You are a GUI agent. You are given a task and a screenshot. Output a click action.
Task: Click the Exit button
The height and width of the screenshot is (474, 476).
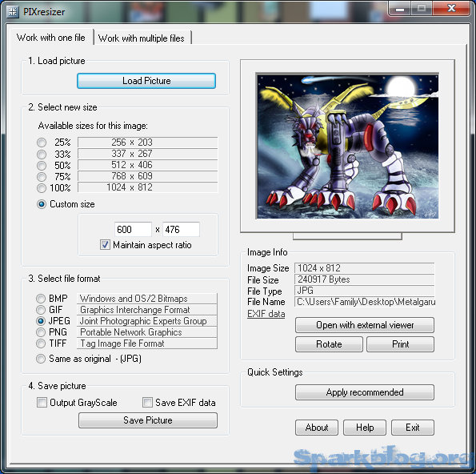[x=413, y=428]
